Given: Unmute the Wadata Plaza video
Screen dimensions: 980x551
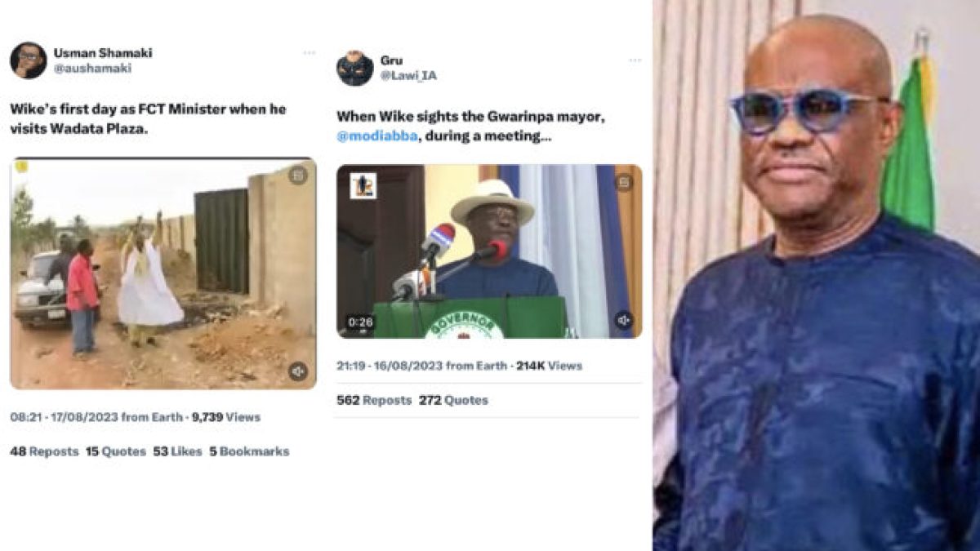Looking at the screenshot, I should (298, 371).
